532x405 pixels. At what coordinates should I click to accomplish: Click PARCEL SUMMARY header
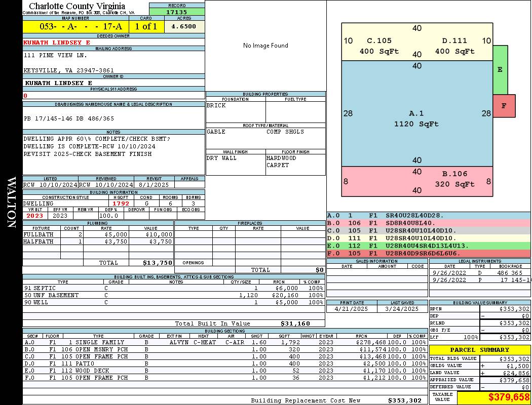pyautogui.click(x=479, y=350)
